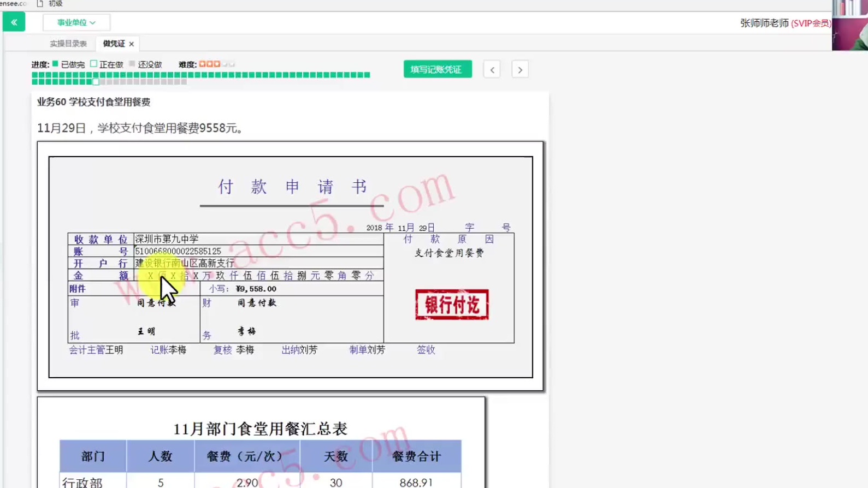The image size is (868, 488).
Task: Click the payee name 深圳市第九中学
Action: pos(167,239)
